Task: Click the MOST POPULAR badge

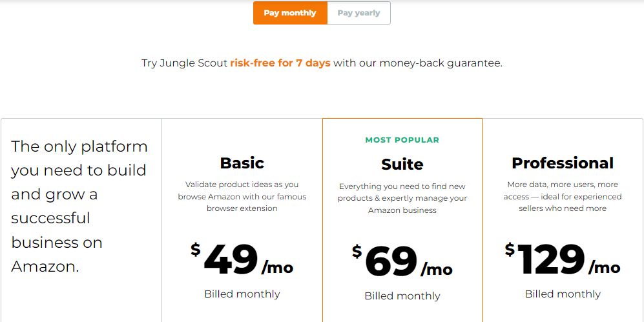Action: [x=402, y=140]
